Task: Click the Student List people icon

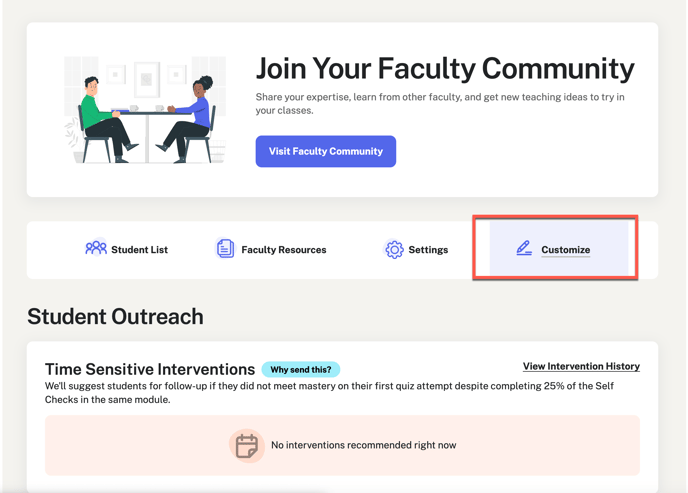Action: click(96, 248)
